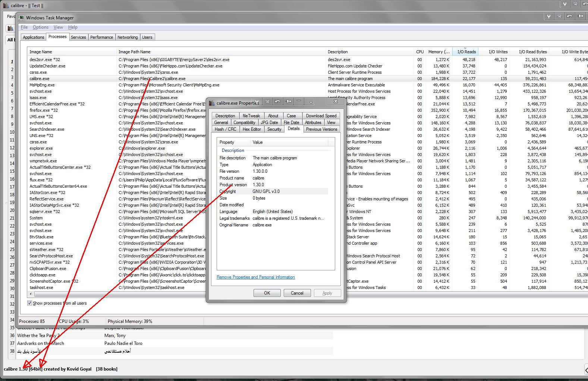Sort by the CPU column header

coord(419,52)
